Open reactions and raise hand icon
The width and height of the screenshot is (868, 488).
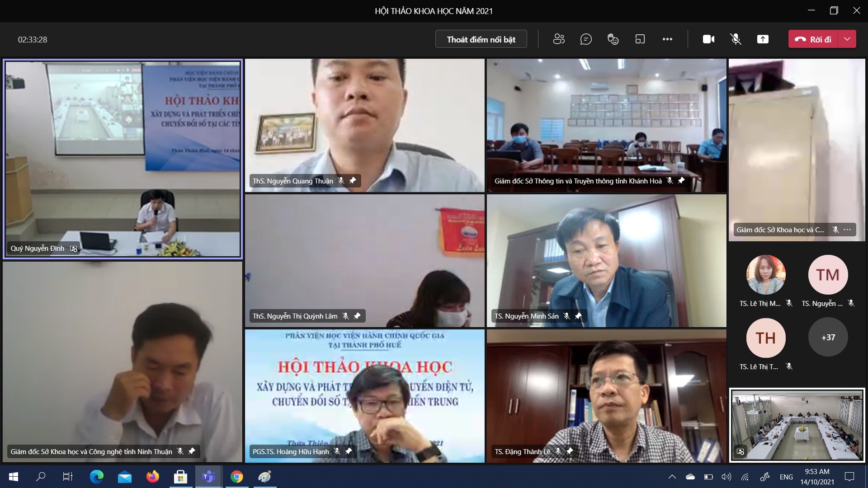click(x=613, y=39)
